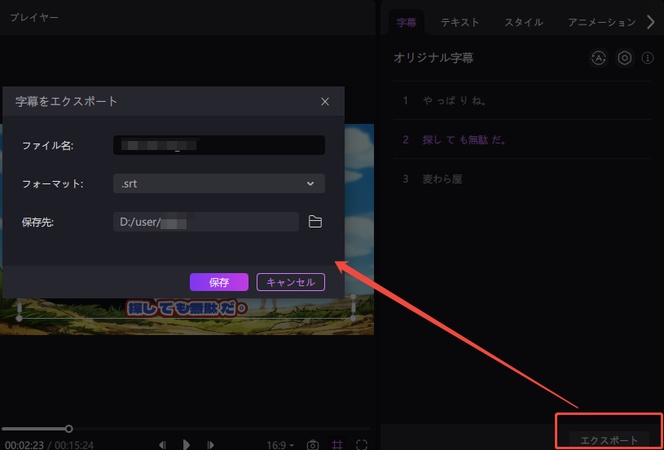
Task: Click the 保存先 path field
Action: tap(206, 222)
